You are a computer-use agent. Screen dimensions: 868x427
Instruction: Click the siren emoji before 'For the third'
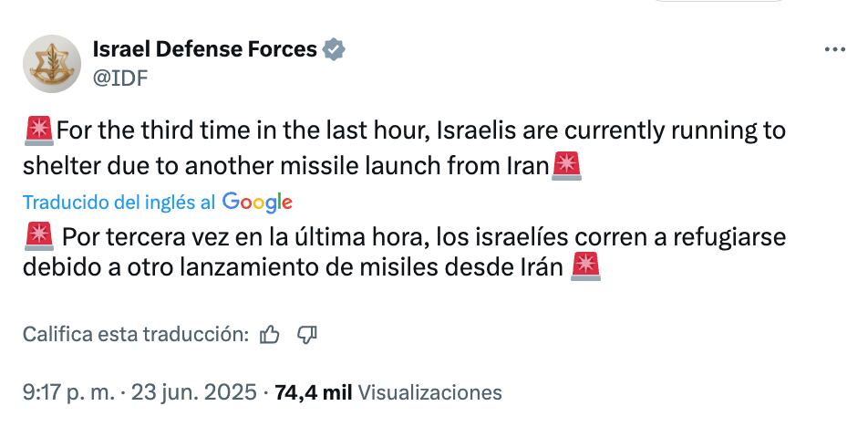tap(38, 130)
